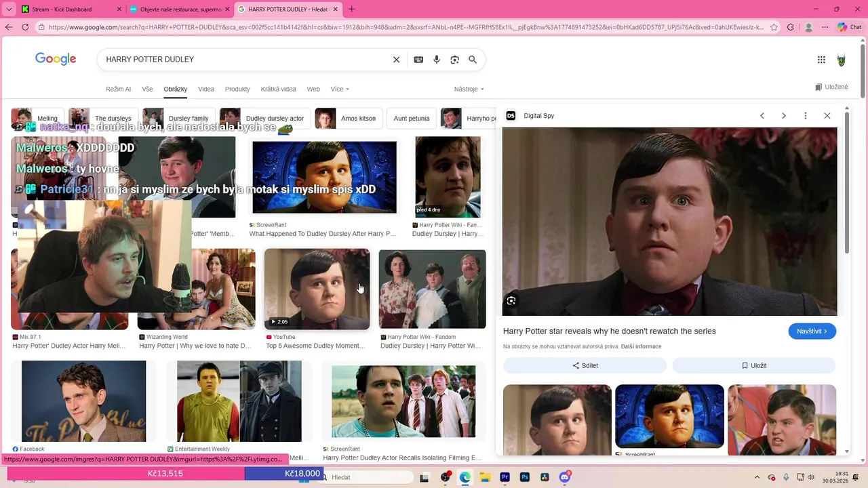Screen dimensions: 868x488
Task: Open the ScreenRant What Happened To Dudley thumbnail
Action: click(x=324, y=177)
